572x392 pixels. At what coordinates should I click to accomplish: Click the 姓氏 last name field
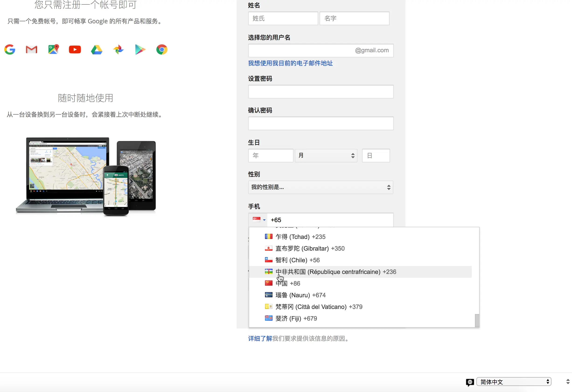tap(283, 18)
